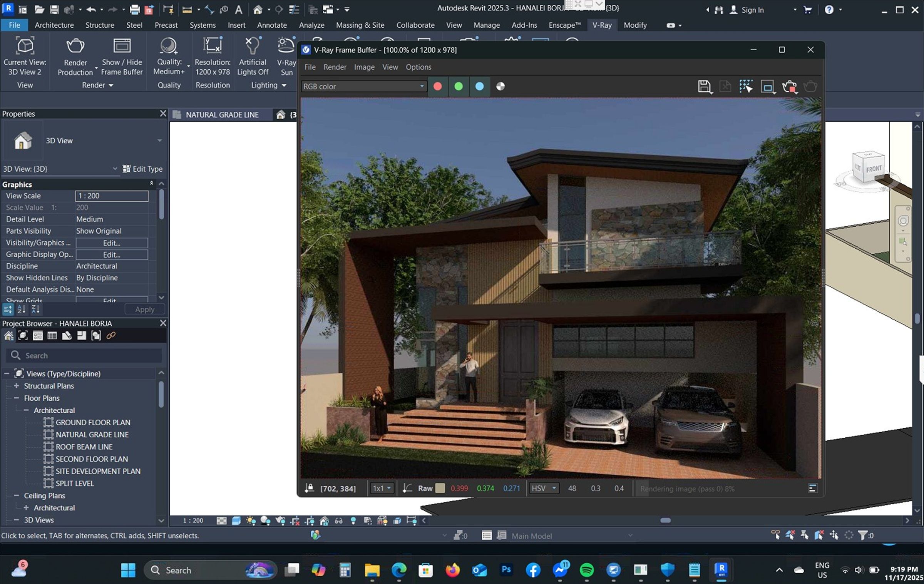Click the tan HSV color swatch near Raw readout
924x584 pixels.
pos(440,488)
